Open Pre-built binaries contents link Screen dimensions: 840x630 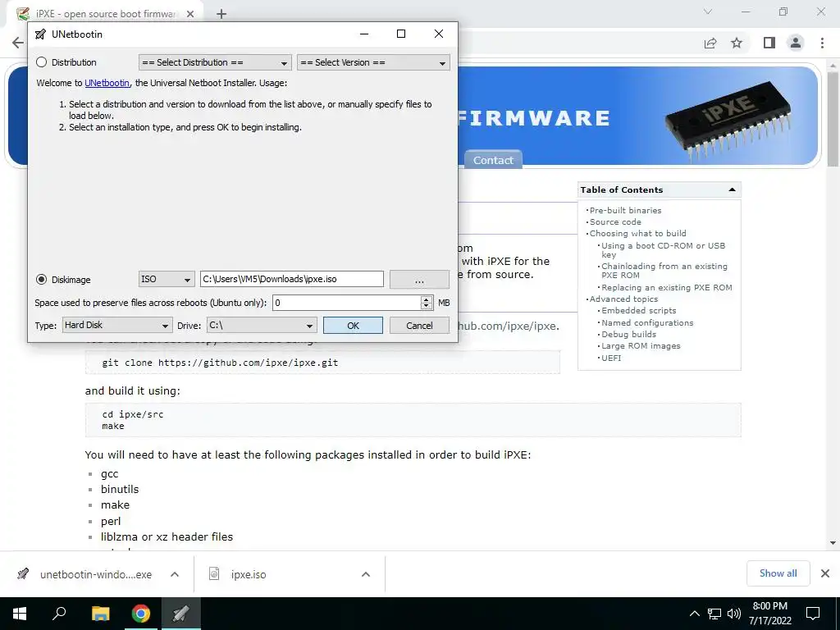(625, 211)
